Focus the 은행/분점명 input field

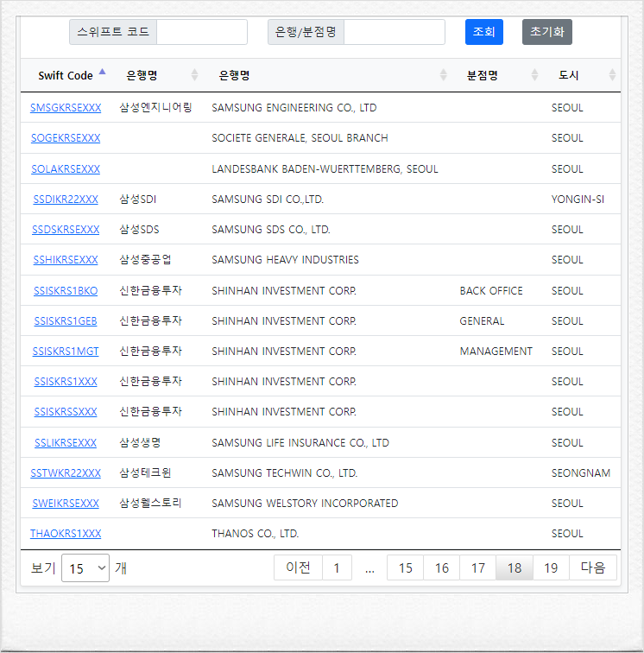pyautogui.click(x=395, y=32)
